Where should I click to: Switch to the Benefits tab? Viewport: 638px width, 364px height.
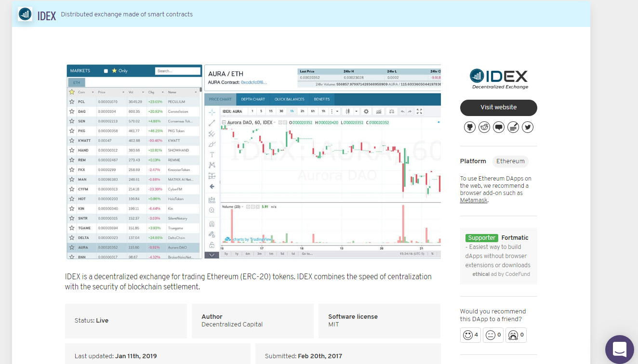click(322, 99)
